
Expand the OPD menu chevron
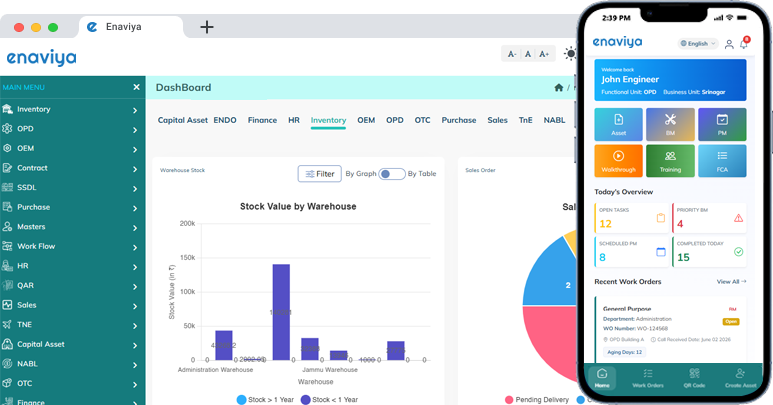click(135, 130)
